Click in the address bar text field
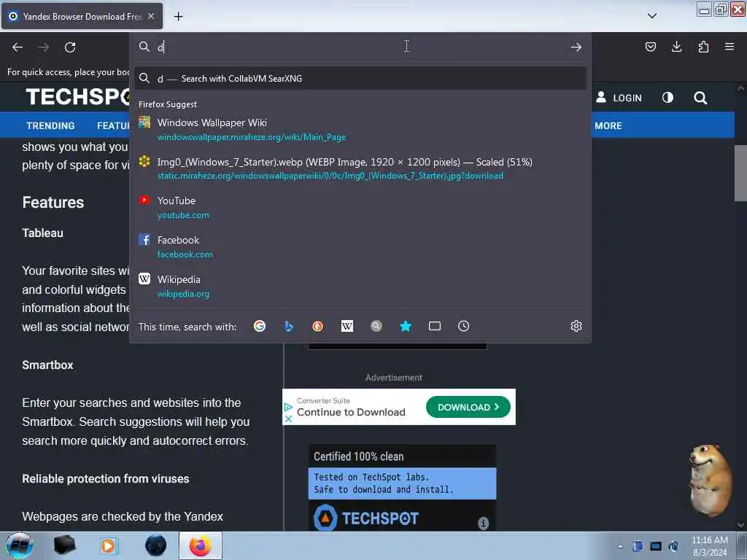The image size is (747, 560). 360,47
